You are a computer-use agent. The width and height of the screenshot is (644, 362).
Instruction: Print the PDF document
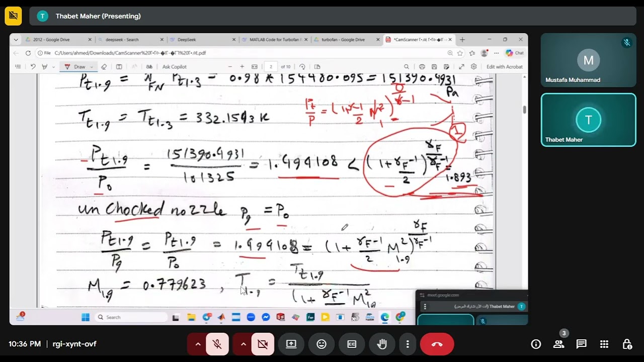[422, 66]
